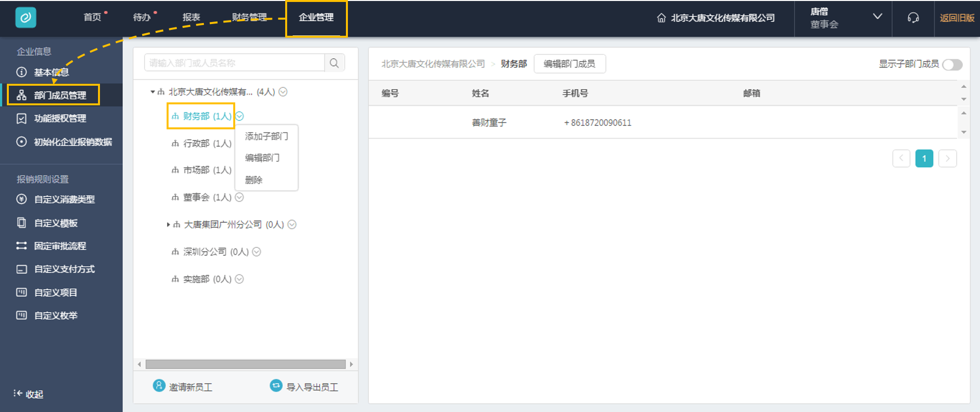Click the search magnifier icon
980x412 pixels.
click(x=334, y=63)
